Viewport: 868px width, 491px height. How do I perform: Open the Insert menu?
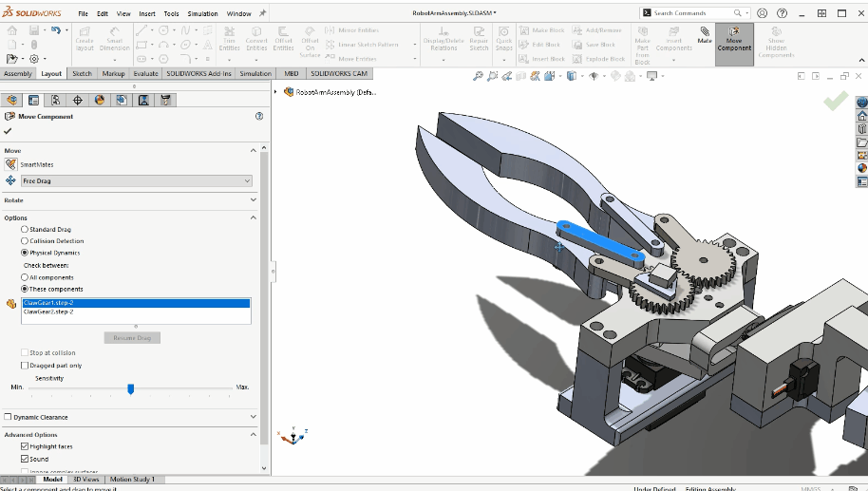(x=146, y=14)
